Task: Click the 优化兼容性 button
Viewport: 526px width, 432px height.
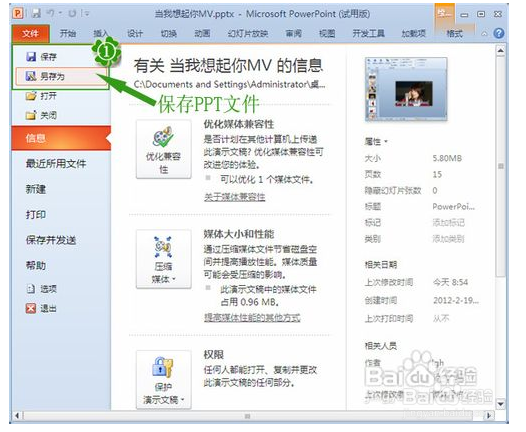Action: tap(164, 149)
